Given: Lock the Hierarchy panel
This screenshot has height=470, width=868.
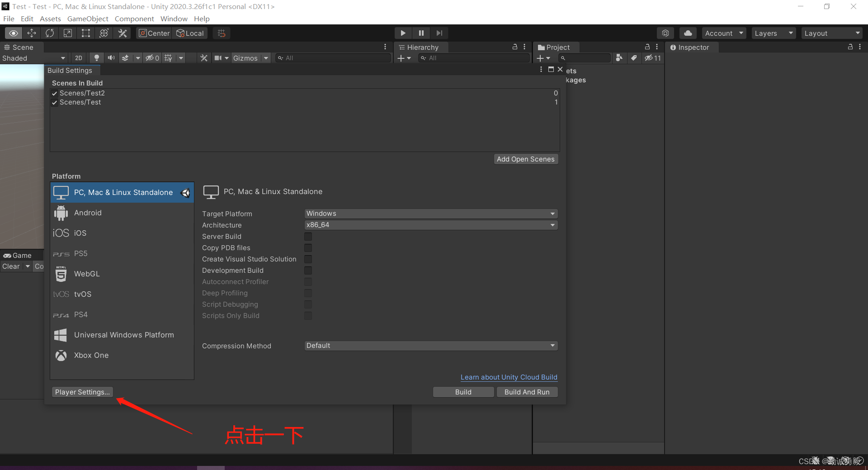Looking at the screenshot, I should [x=514, y=47].
